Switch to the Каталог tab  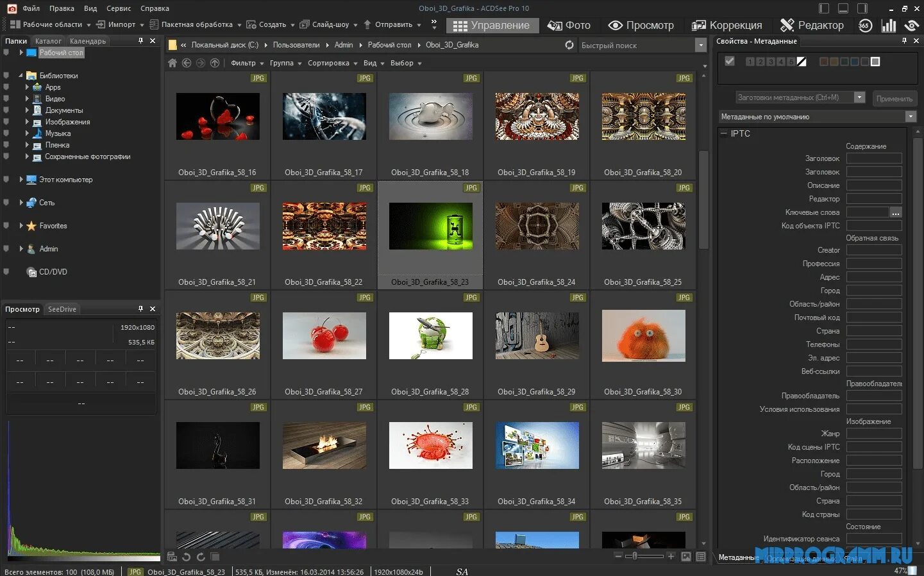tap(48, 41)
